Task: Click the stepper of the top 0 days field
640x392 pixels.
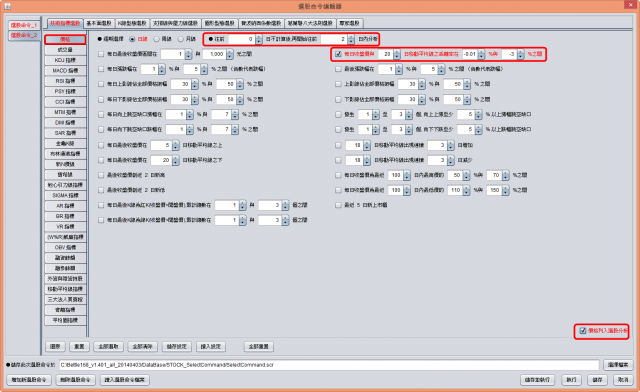Action: 259,39
